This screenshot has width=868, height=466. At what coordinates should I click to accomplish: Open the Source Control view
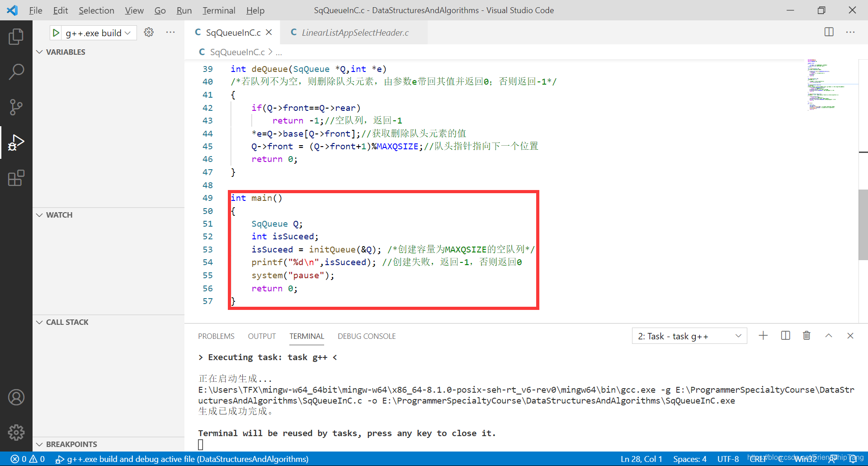(16, 107)
